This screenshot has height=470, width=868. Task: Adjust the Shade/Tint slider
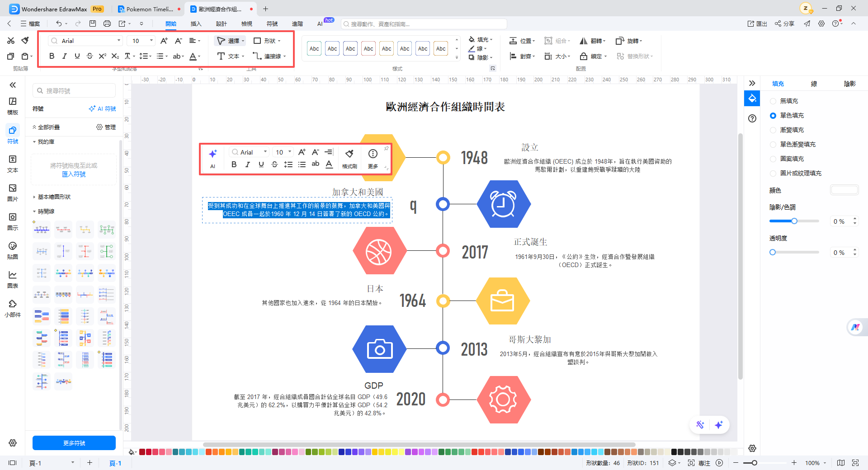794,221
